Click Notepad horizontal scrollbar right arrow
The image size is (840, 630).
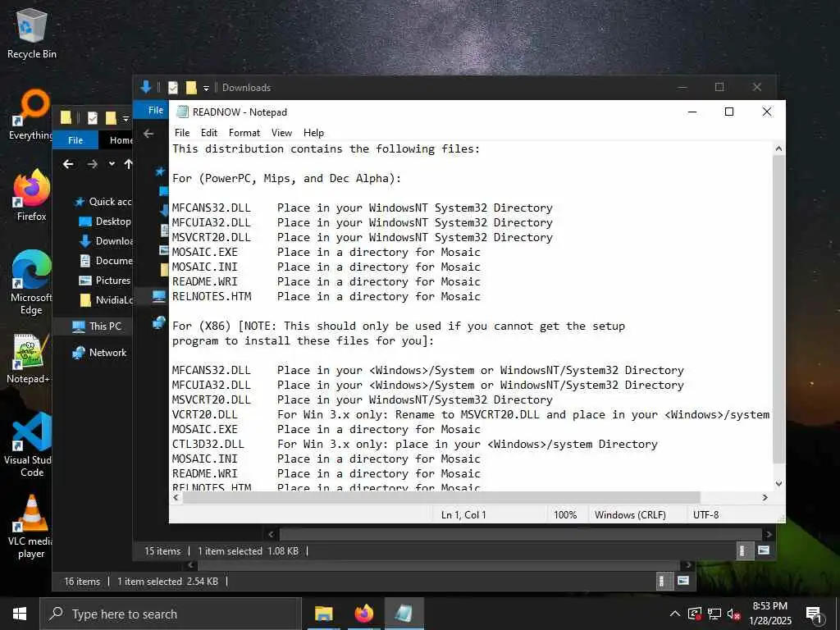click(x=765, y=498)
